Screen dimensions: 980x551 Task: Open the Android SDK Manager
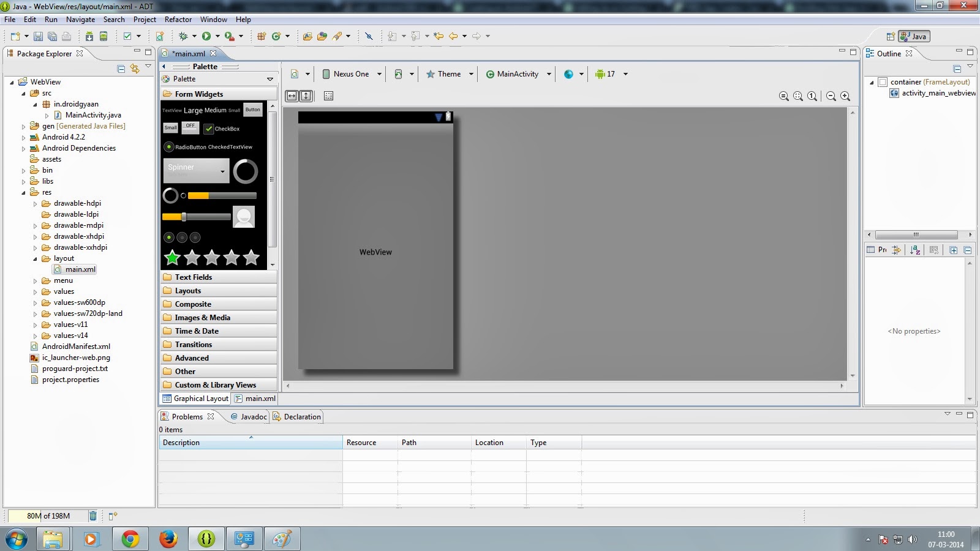point(89,36)
